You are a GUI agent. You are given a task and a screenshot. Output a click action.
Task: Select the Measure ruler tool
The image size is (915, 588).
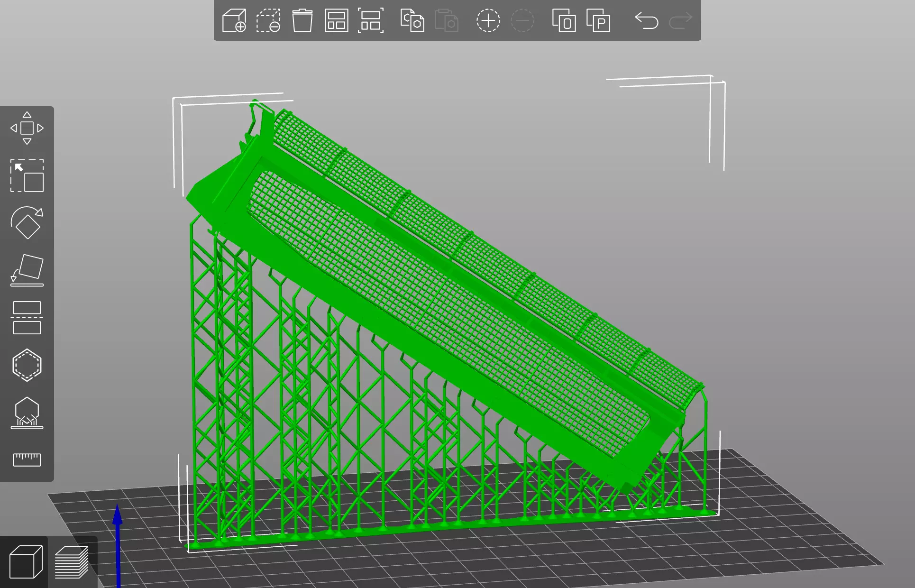point(27,459)
